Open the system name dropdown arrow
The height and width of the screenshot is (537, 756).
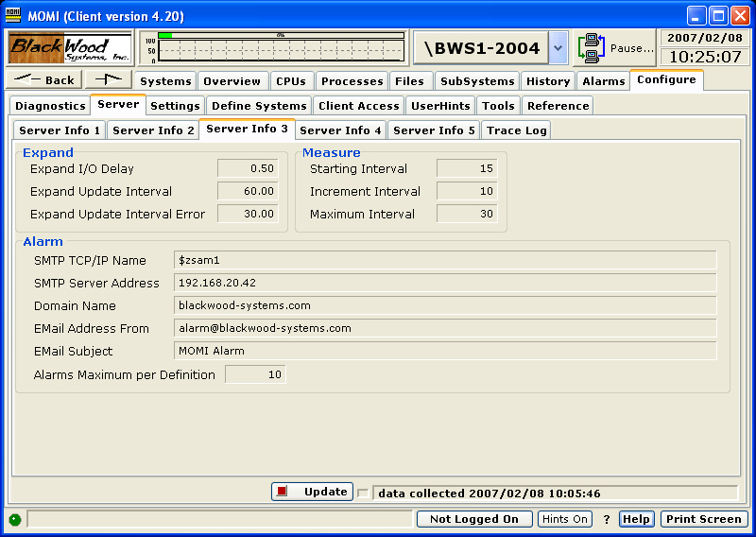tap(558, 47)
